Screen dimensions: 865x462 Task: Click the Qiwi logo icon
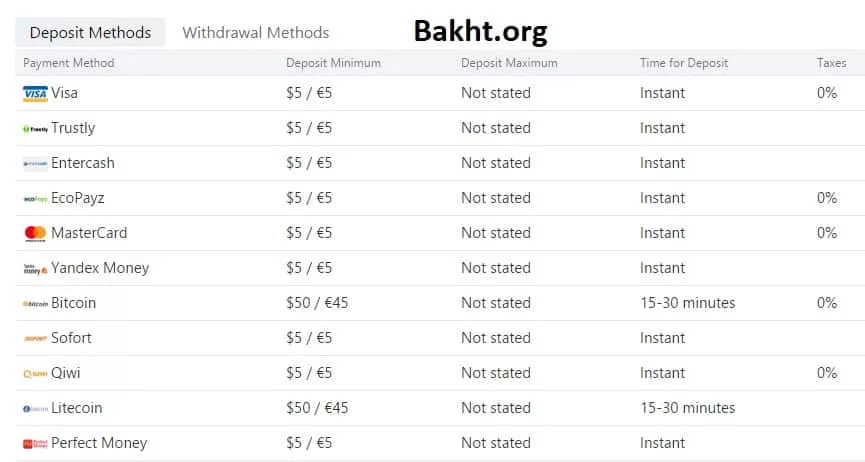(x=35, y=373)
